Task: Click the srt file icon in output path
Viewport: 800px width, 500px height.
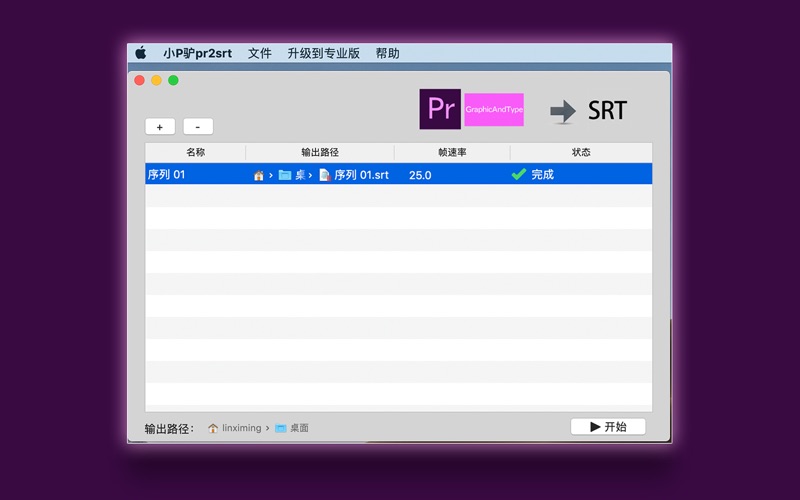Action: tap(324, 175)
